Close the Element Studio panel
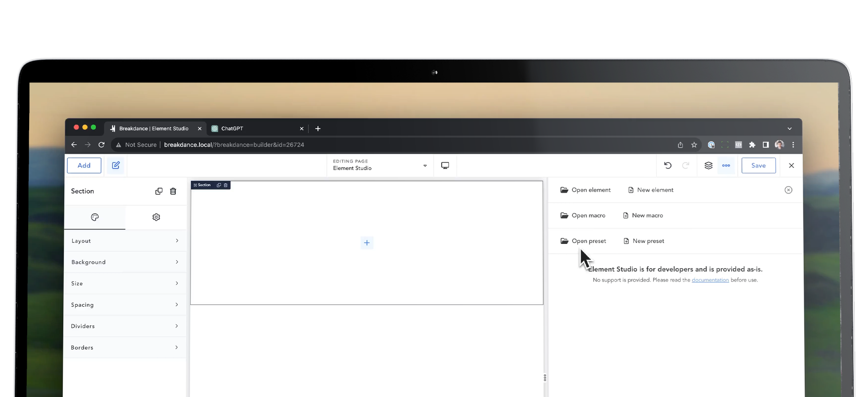 point(788,190)
